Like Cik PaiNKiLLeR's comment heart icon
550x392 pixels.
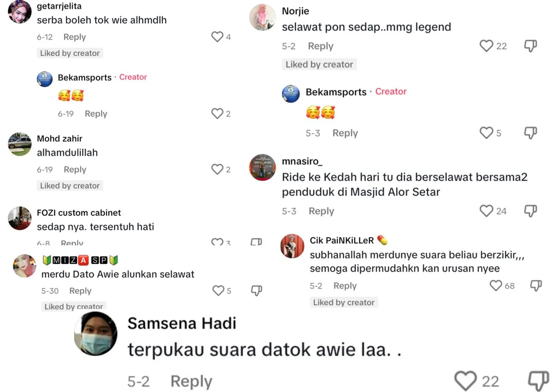(x=496, y=286)
